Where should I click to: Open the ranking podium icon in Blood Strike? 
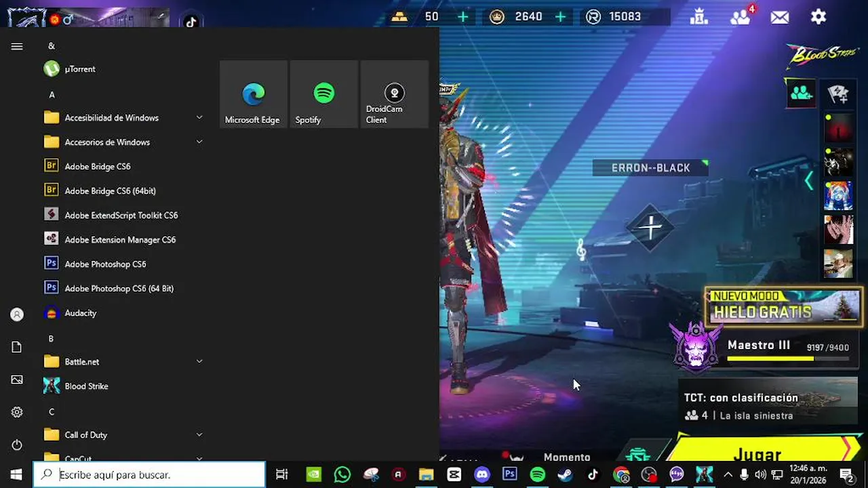point(698,17)
